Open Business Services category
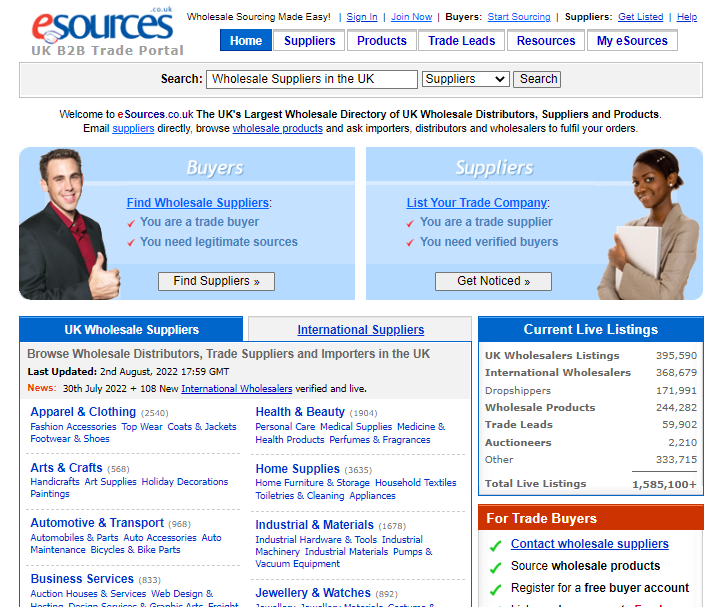Screen dimensions: 725x607 point(82,579)
